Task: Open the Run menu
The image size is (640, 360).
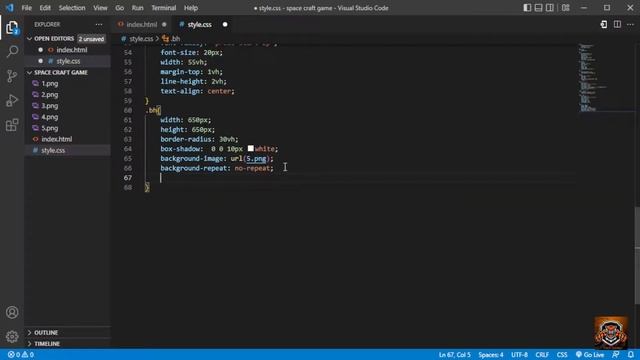Action: click(137, 8)
